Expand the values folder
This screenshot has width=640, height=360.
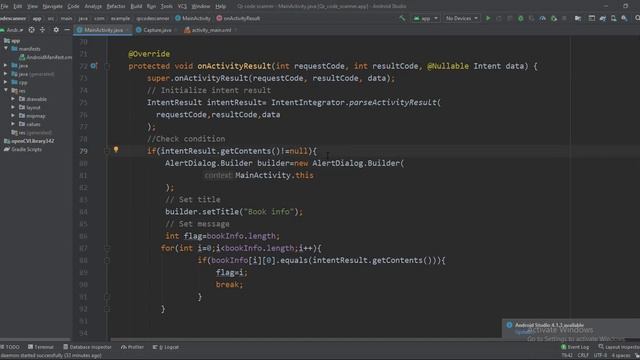coord(13,124)
